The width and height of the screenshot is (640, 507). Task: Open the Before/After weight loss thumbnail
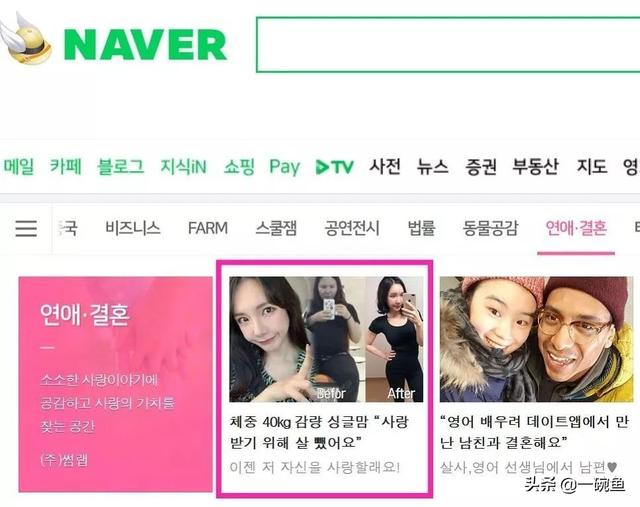[326, 339]
